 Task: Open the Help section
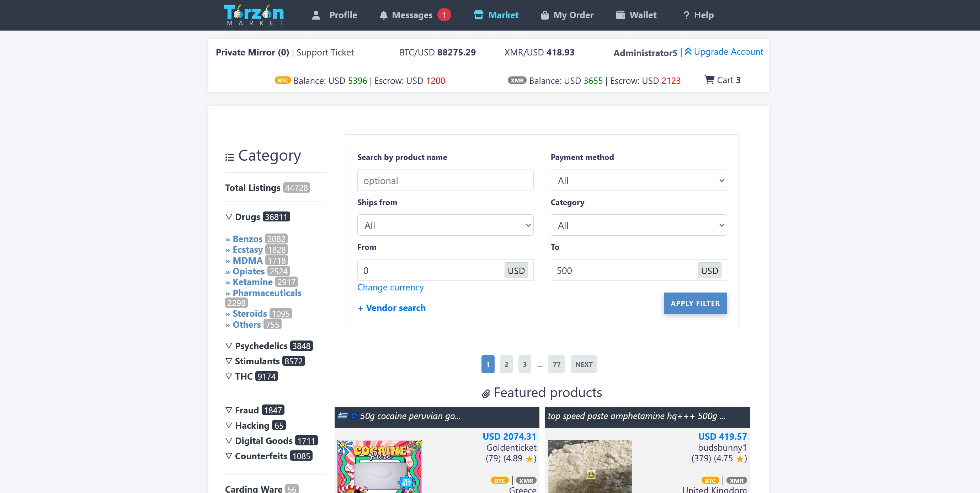[x=698, y=15]
